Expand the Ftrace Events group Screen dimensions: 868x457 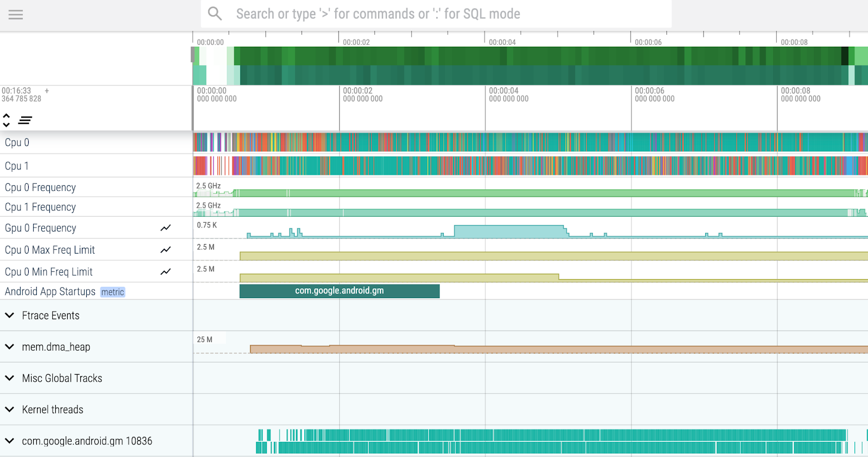pyautogui.click(x=10, y=316)
